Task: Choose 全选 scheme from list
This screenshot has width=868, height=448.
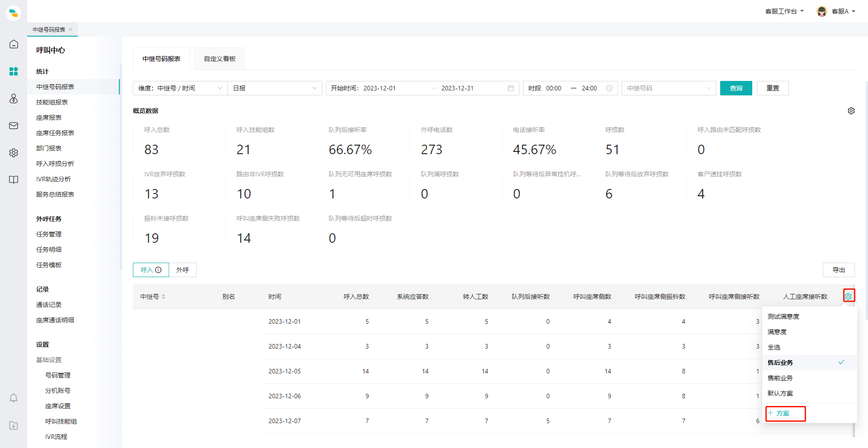Action: (809, 347)
